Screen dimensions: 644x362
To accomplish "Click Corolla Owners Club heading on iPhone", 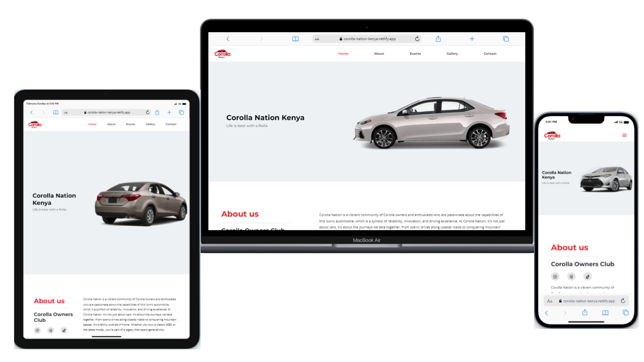I will coord(582,264).
